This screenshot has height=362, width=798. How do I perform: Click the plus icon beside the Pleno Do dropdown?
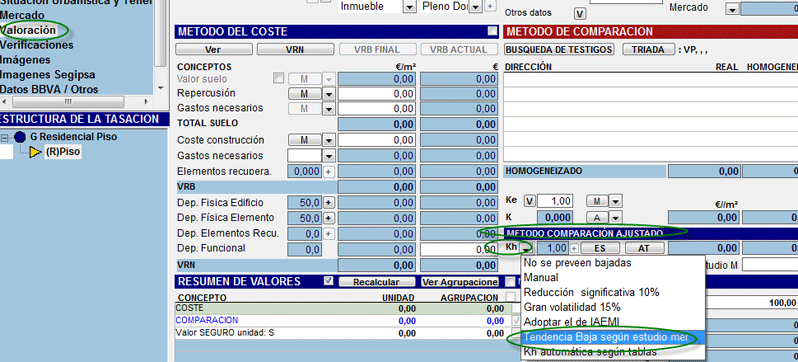(489, 7)
